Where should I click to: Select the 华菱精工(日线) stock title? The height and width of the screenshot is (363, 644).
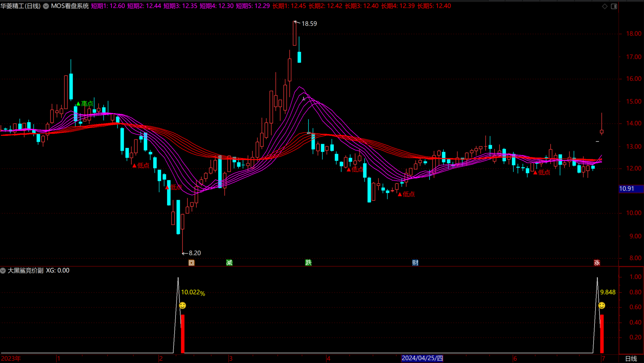(20, 6)
